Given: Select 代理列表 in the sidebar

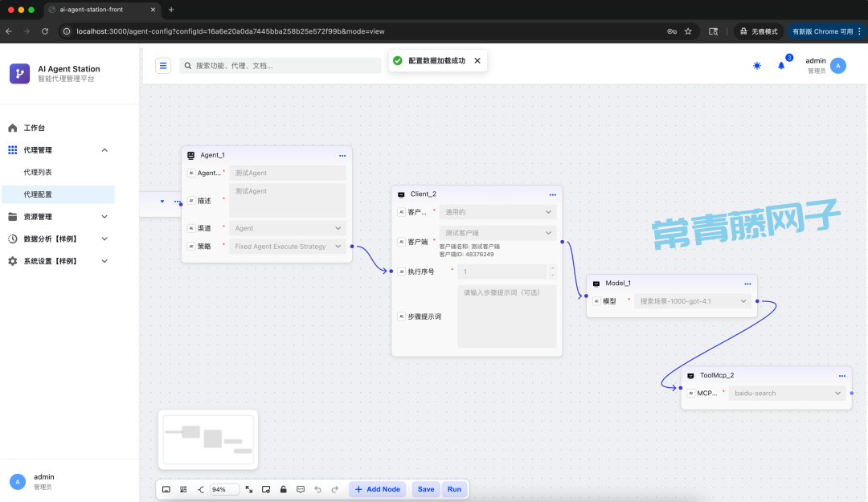Looking at the screenshot, I should [38, 172].
